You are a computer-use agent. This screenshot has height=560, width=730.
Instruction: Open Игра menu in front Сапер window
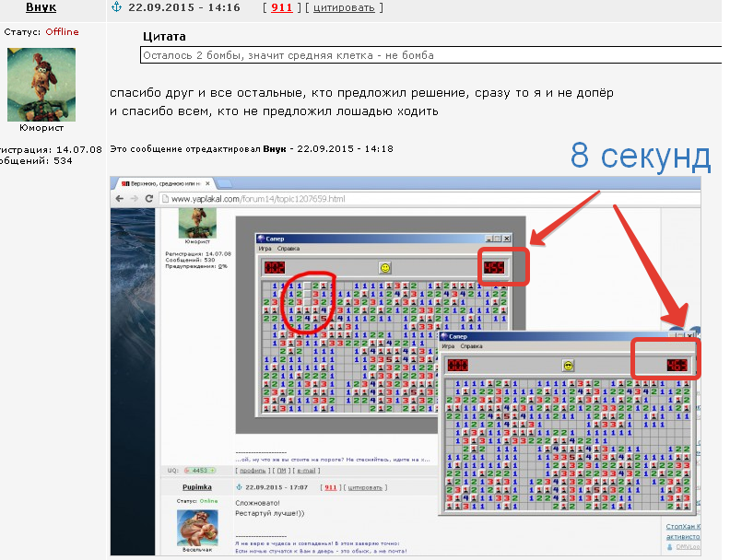click(x=448, y=346)
